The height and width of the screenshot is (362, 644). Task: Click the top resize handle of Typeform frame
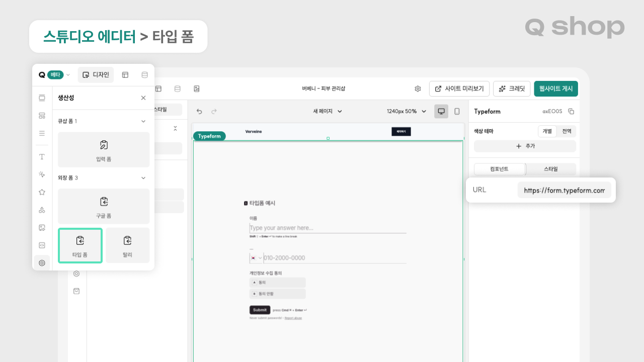pos(328,138)
